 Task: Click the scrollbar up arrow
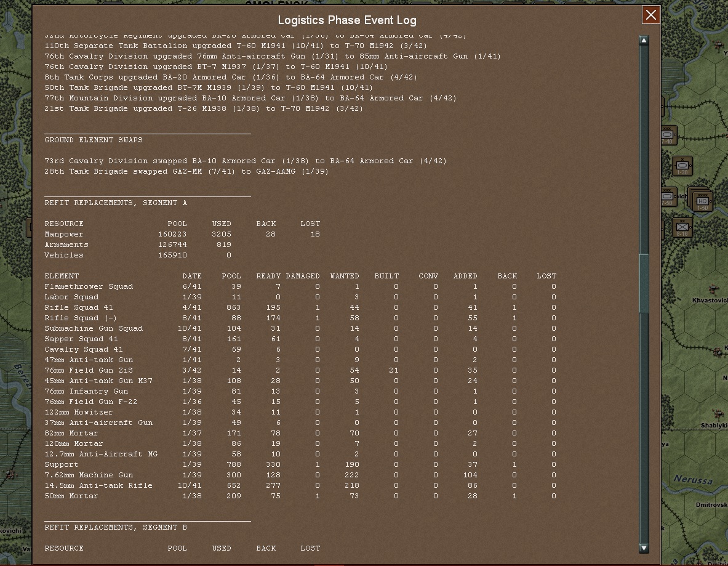click(x=644, y=41)
